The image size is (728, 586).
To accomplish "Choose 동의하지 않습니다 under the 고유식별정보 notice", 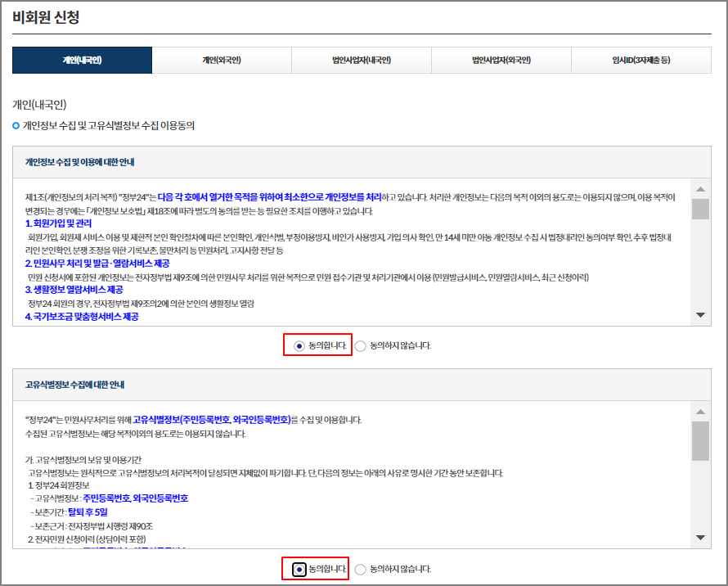I will click(358, 569).
